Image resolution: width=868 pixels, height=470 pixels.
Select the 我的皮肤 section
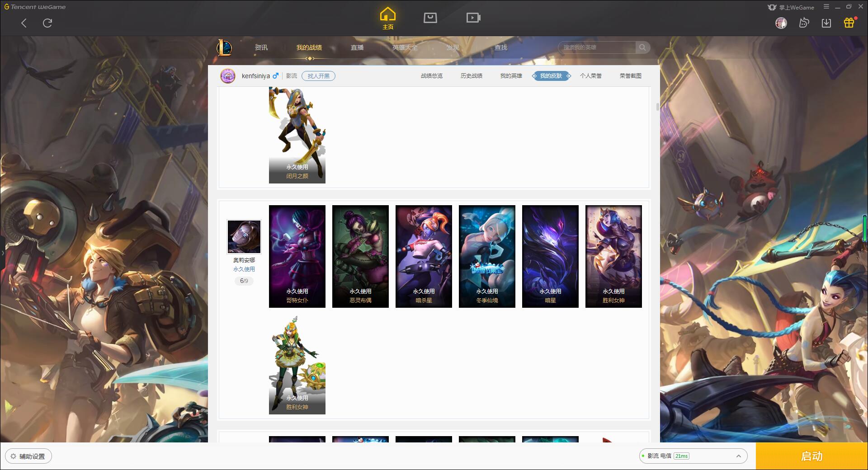pos(551,76)
